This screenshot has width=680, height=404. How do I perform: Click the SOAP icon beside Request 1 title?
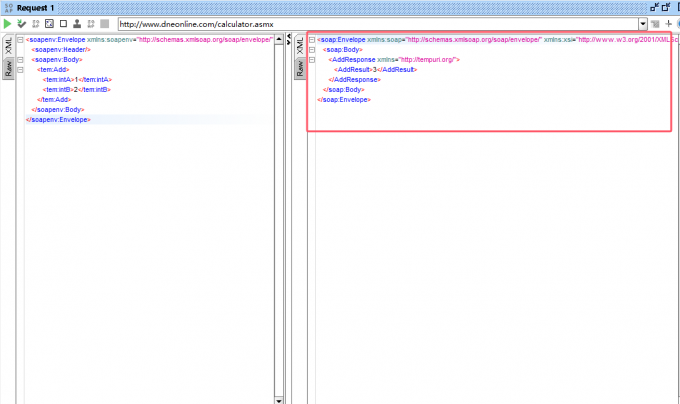point(9,8)
